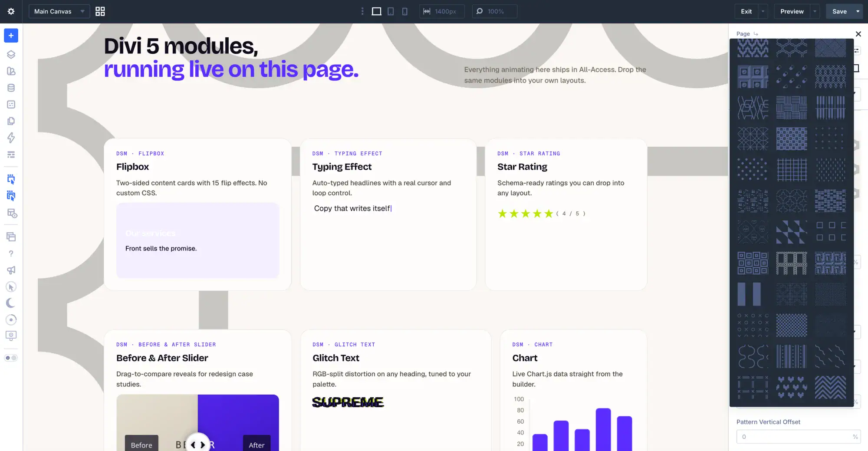The width and height of the screenshot is (868, 451).
Task: Enable the upper dotted-box cursor mode icon
Action: (x=11, y=179)
